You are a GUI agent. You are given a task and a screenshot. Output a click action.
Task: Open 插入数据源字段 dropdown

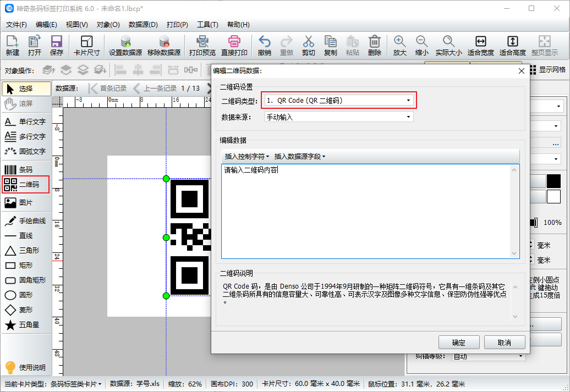[x=300, y=157]
